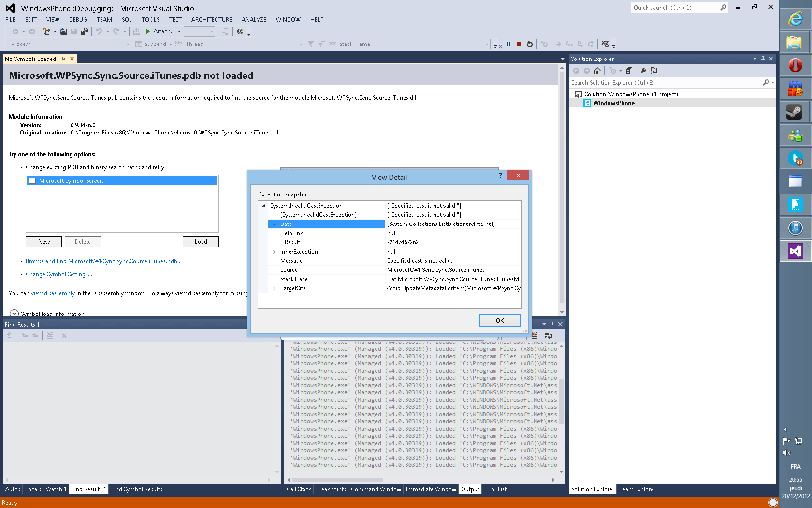Click Collapse All icon in Solution Explorer

(x=629, y=71)
